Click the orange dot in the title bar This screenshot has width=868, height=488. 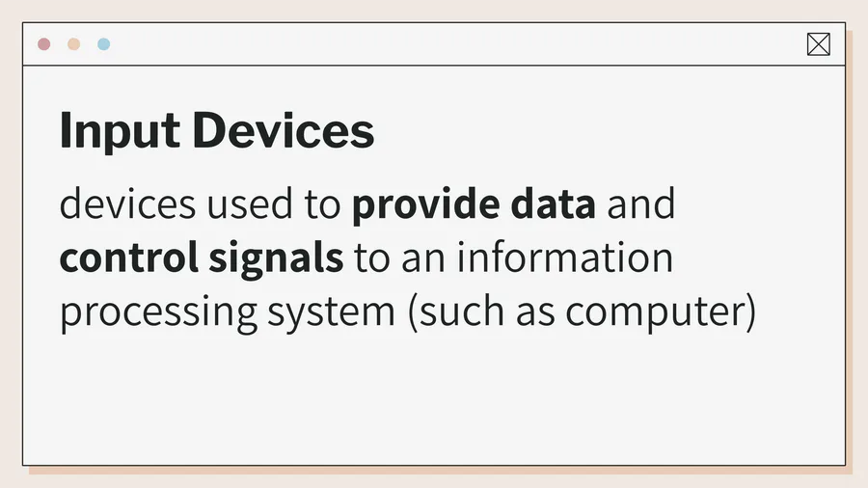click(73, 44)
